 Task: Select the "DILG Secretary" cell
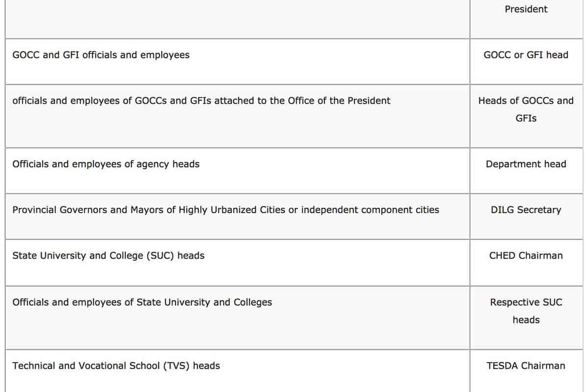tap(526, 210)
